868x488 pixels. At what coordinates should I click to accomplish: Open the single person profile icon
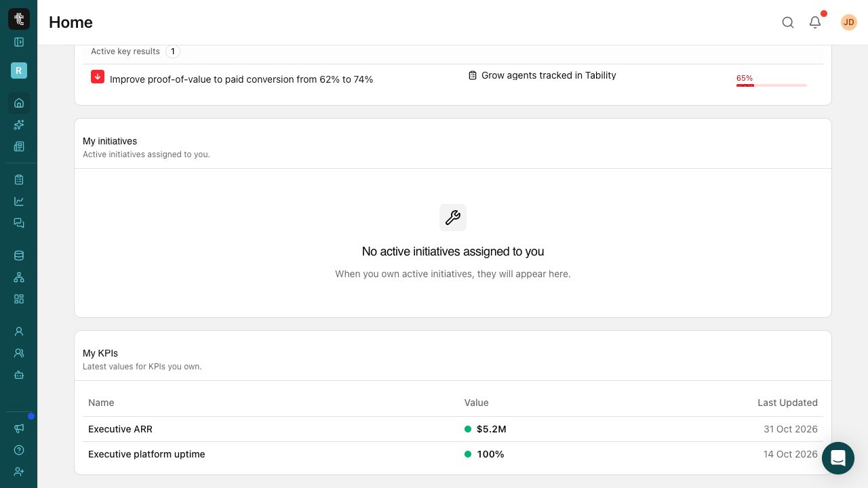point(19,331)
